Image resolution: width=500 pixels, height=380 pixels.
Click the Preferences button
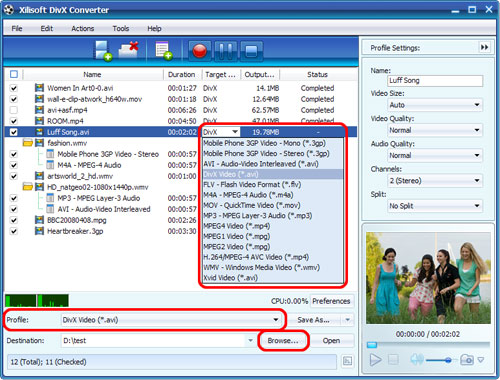pyautogui.click(x=331, y=301)
